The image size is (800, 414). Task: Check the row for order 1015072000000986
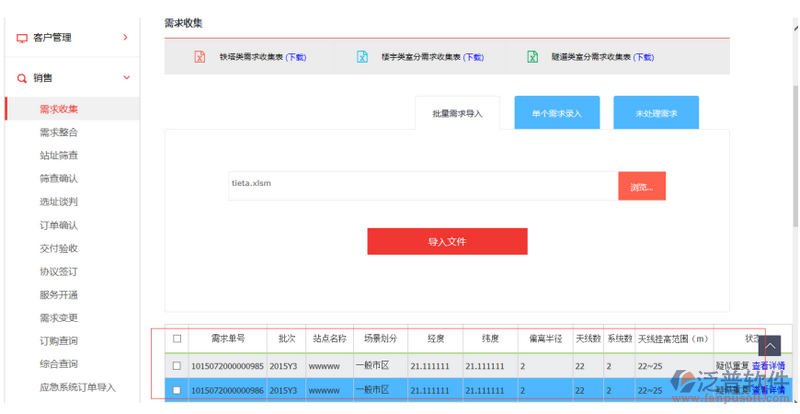click(x=177, y=390)
